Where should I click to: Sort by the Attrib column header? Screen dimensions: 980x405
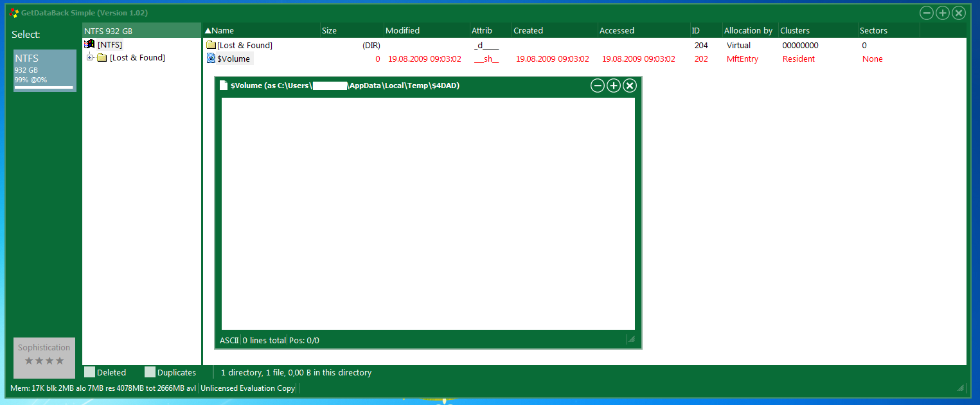point(491,30)
